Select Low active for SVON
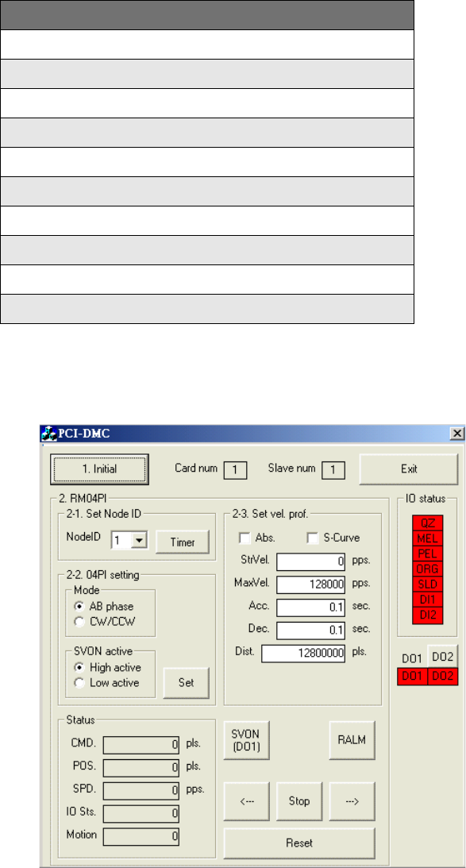This screenshot has width=466, height=868. pyautogui.click(x=80, y=682)
